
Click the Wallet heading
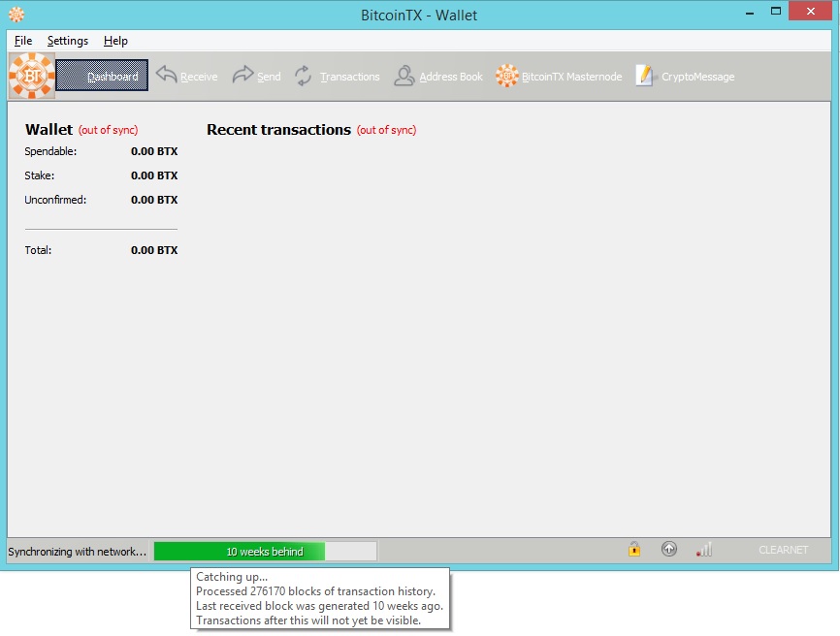(x=48, y=130)
